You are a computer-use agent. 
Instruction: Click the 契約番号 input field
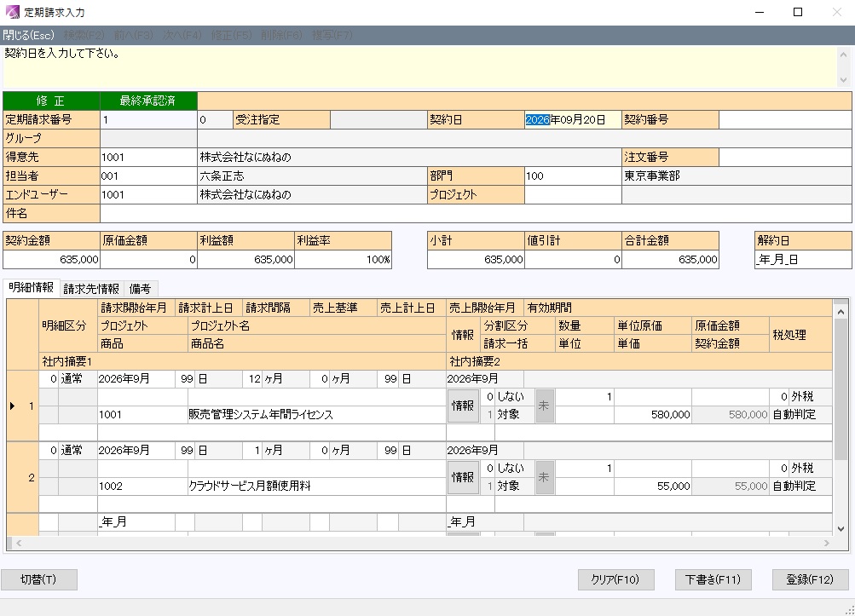[x=785, y=120]
